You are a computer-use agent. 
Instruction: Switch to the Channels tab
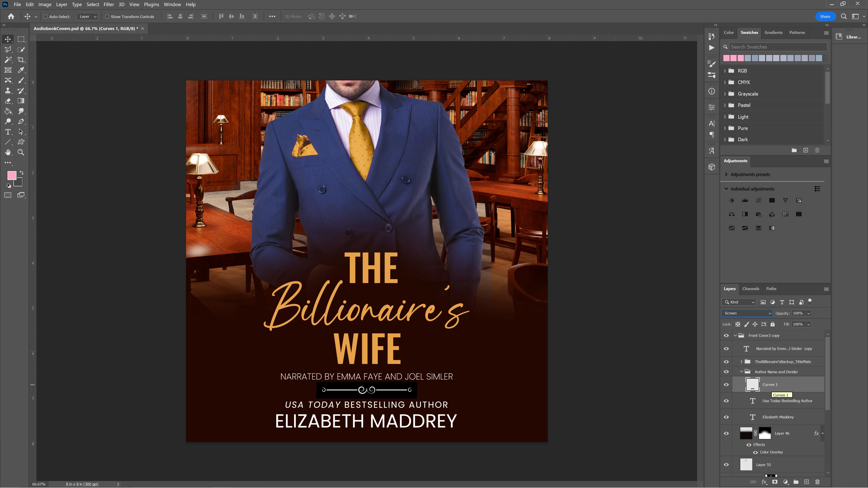750,289
